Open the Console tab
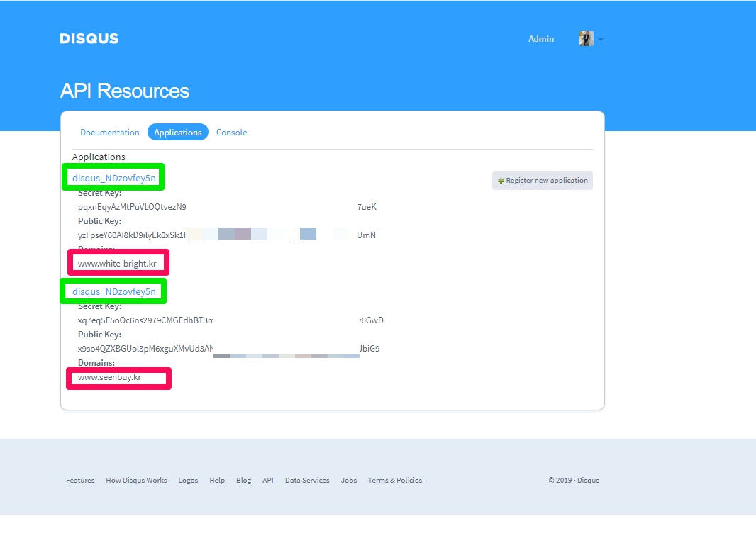 point(231,133)
